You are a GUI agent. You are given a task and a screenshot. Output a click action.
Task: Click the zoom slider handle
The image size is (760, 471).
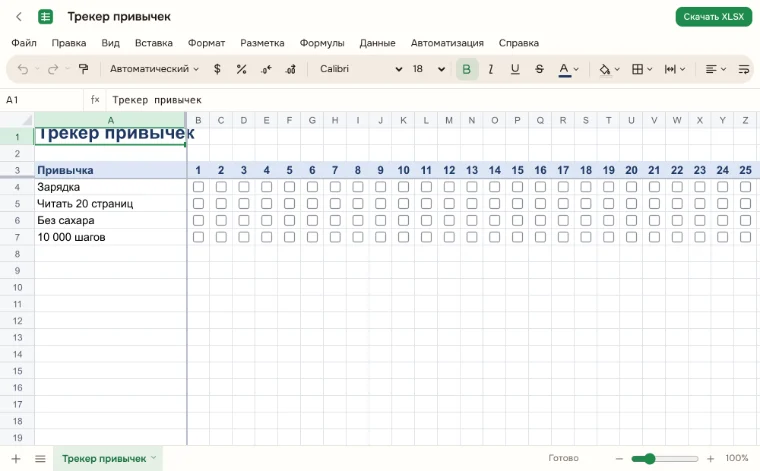click(x=649, y=458)
